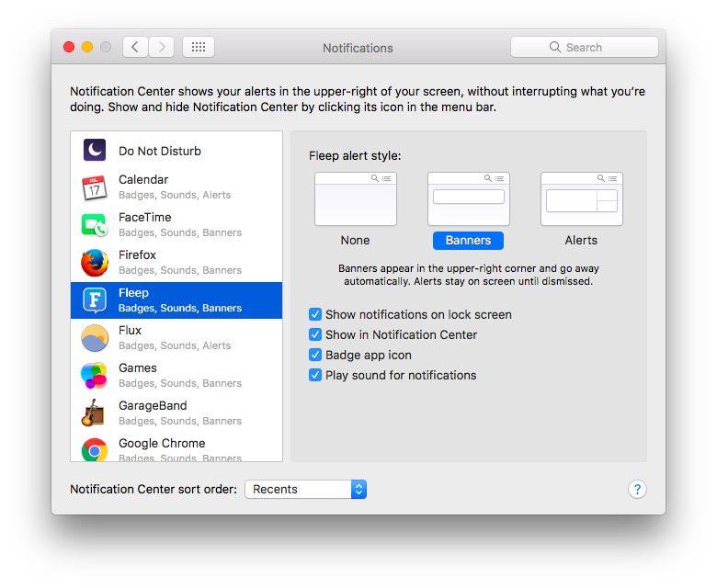Toggle Show notifications on lock screen
The image size is (717, 588).
[x=315, y=314]
